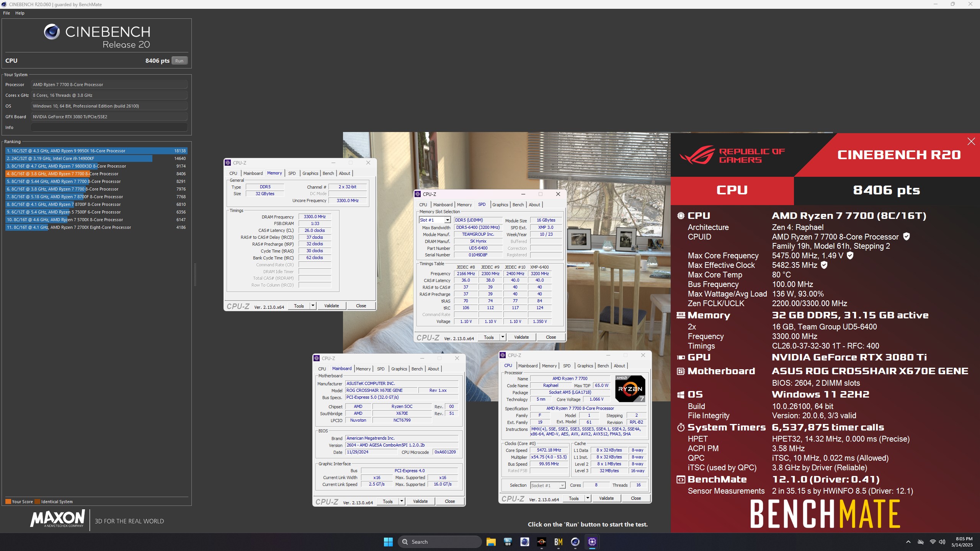Open Tools dropdown arrow in CPU-Z CPU window
Image resolution: width=980 pixels, height=551 pixels.
coord(588,498)
